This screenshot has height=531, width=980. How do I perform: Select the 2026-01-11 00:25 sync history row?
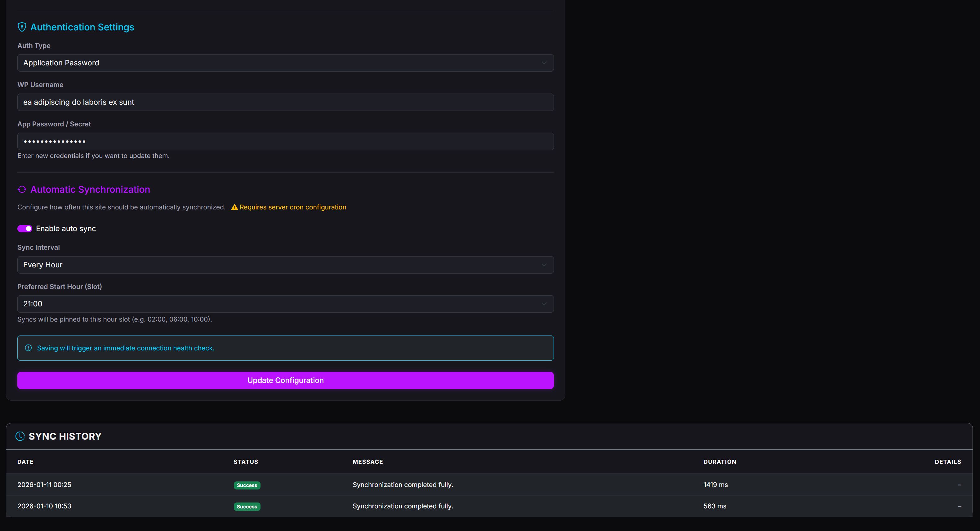(x=489, y=485)
